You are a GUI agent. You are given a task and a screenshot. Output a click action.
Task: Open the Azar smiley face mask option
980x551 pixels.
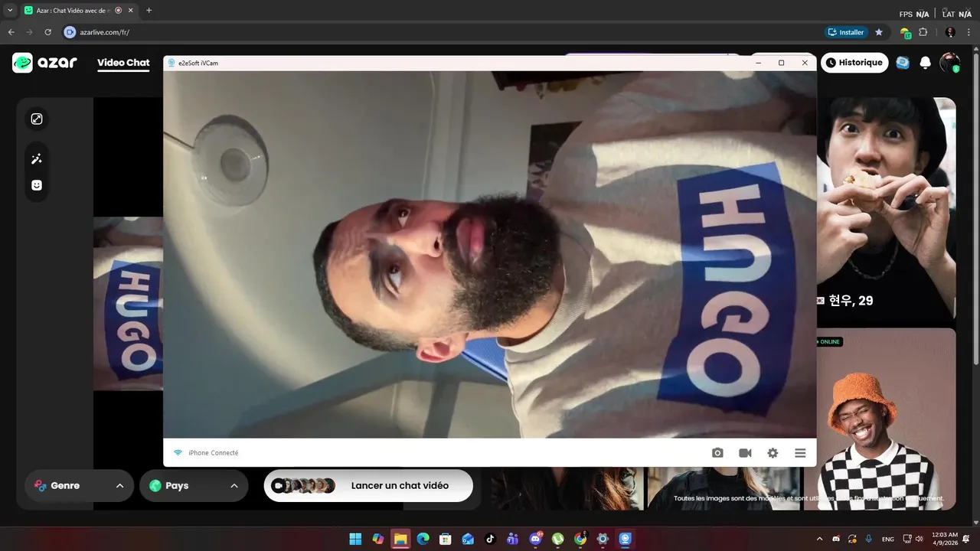pos(37,185)
